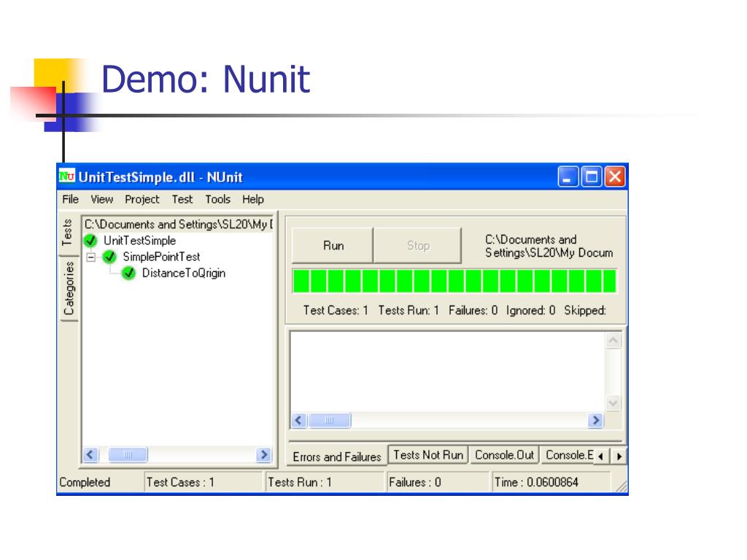Click the 'Test Cases: 1' summary label
This screenshot has width=747, height=560.
[336, 311]
